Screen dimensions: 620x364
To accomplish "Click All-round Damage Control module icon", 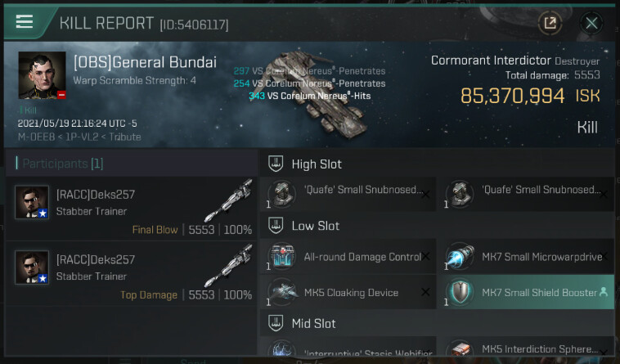I will [x=282, y=256].
